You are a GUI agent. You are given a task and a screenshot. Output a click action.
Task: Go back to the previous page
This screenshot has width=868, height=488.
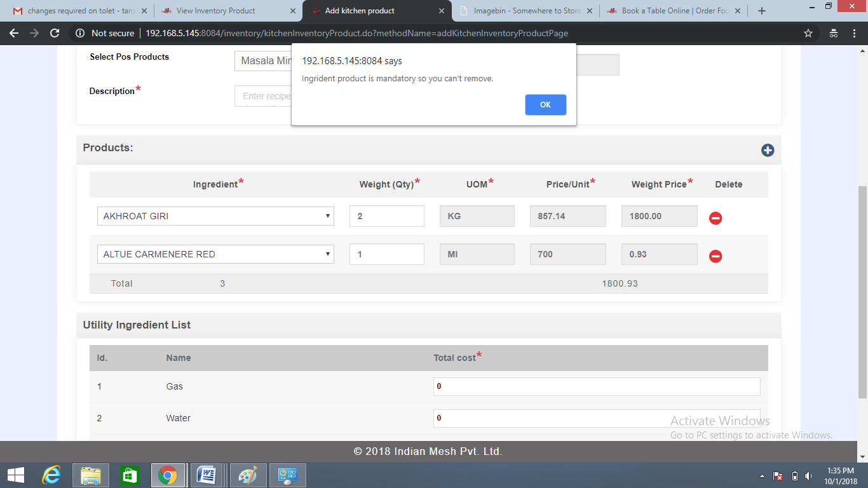click(14, 33)
